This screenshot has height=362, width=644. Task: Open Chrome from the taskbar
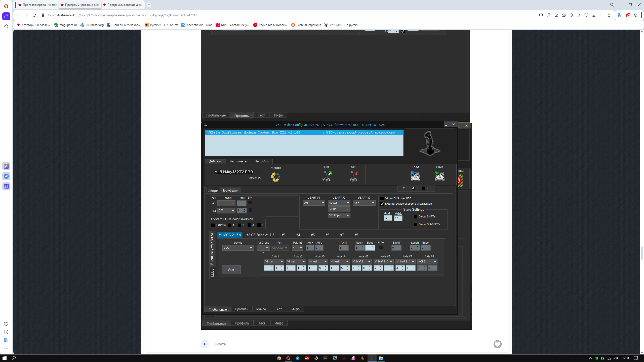tap(279, 358)
